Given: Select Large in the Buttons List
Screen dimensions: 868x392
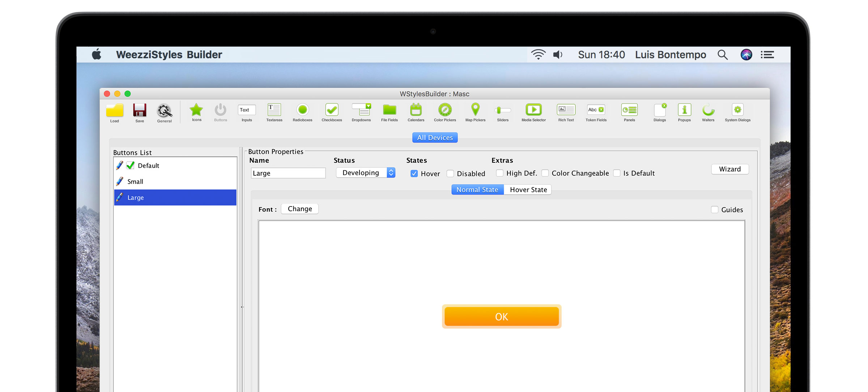Looking at the screenshot, I should pos(175,197).
